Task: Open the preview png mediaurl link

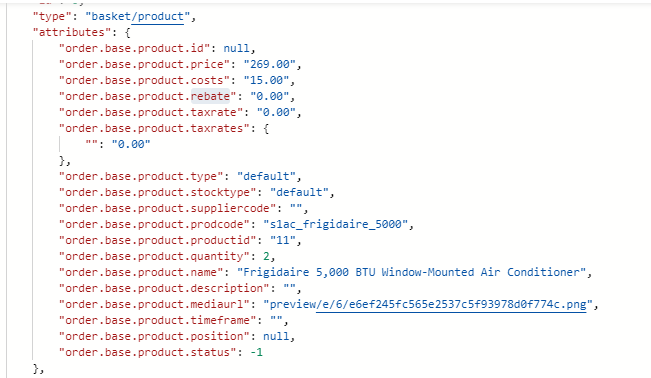Action: [430, 304]
